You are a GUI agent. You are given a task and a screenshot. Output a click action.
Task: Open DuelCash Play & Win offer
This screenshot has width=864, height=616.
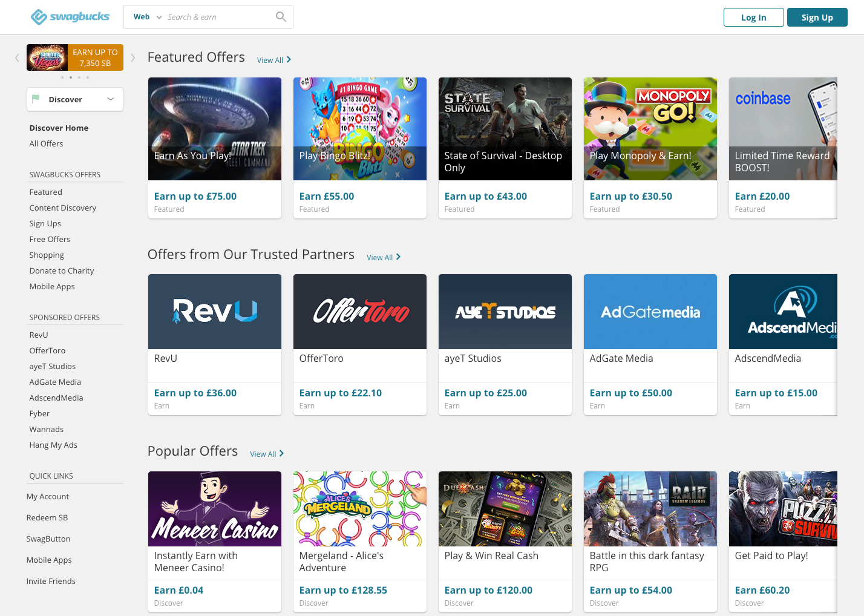point(505,509)
